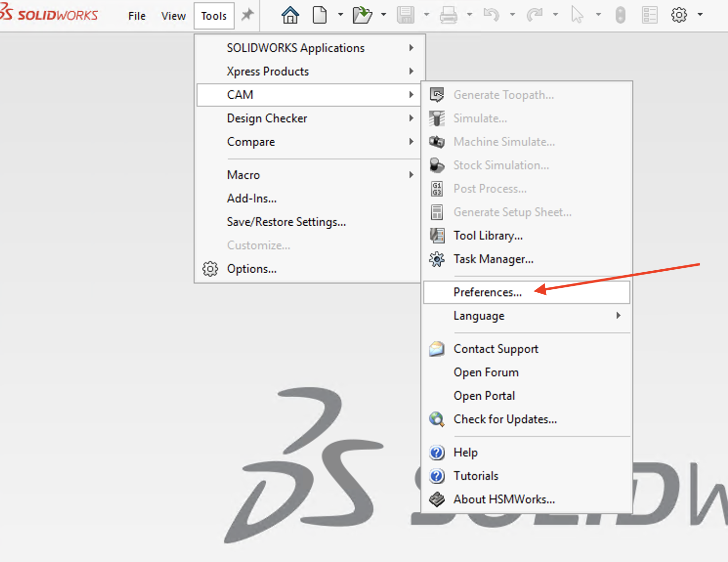Expand dropdown arrow next to Print icon
Image resolution: width=728 pixels, height=562 pixels.
point(470,15)
